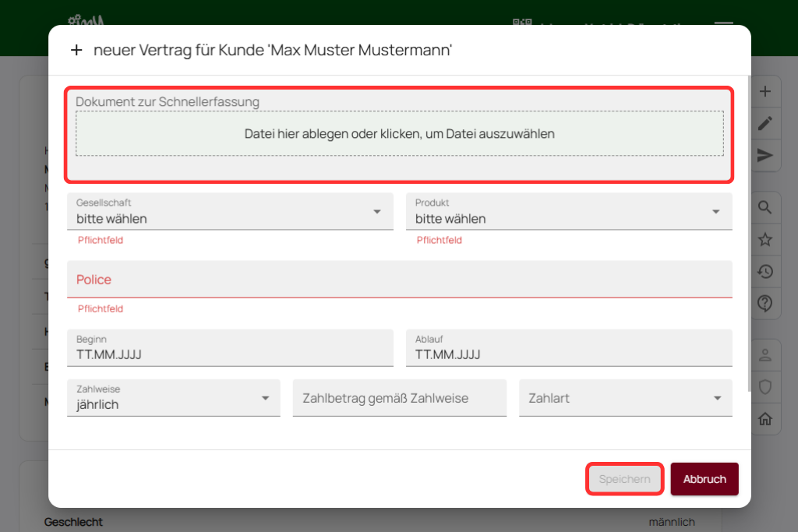Click the shield icon in sidebar
798x532 pixels.
pos(765,387)
